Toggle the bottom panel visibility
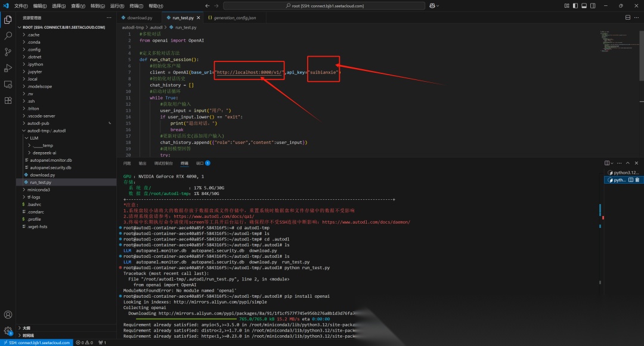Viewport: 644px width, 346px height. pos(584,6)
